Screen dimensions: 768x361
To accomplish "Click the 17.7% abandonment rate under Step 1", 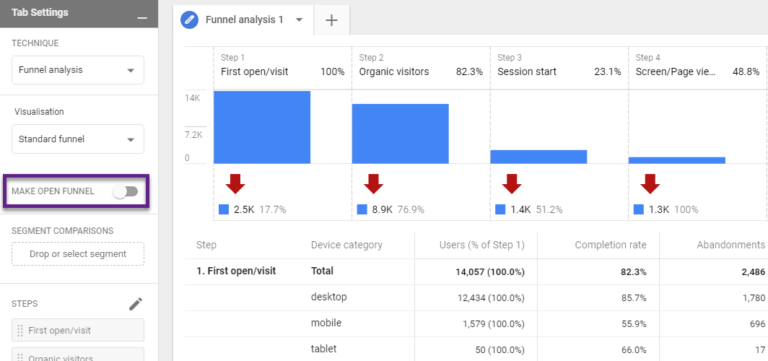I will pyautogui.click(x=273, y=210).
